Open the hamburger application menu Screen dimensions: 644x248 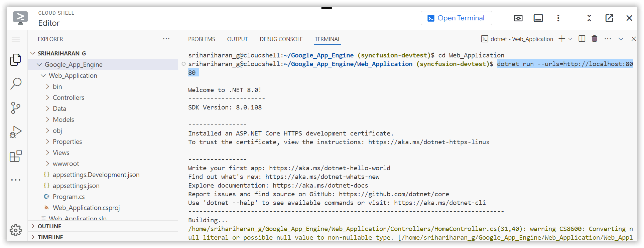[x=16, y=39]
